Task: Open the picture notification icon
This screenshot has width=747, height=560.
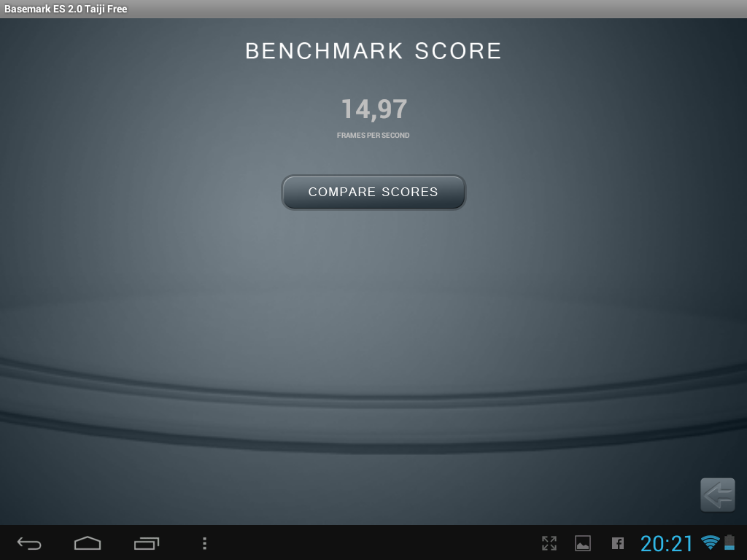Action: coord(583,543)
